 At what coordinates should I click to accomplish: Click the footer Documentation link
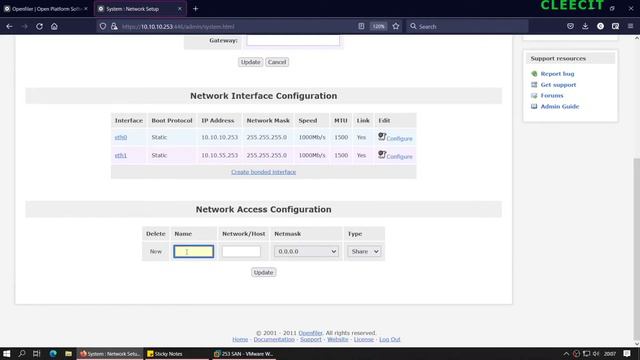coord(274,339)
